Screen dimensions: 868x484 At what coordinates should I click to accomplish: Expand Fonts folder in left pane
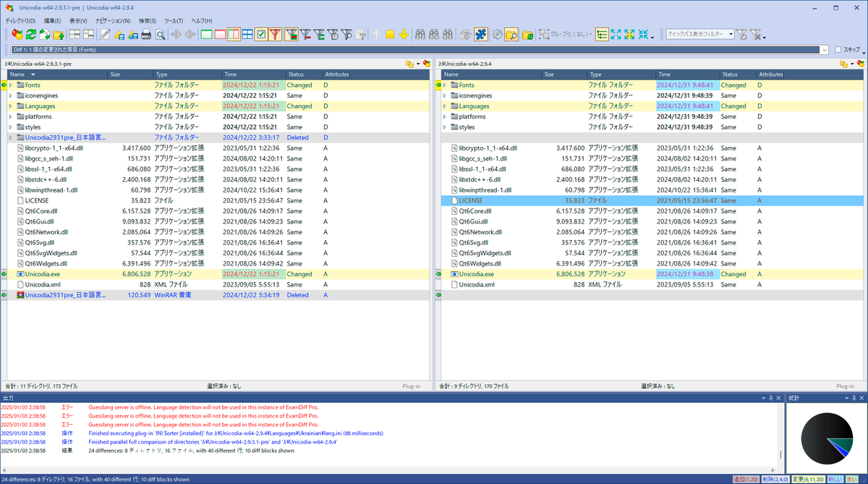[11, 85]
